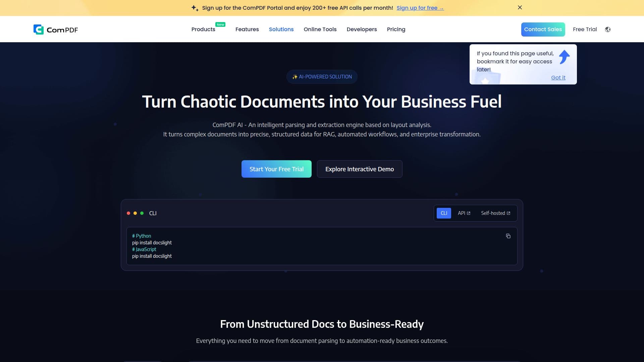Screen dimensions: 644x362
Task: Click Explore Interactive Demo button
Action: [360, 169]
